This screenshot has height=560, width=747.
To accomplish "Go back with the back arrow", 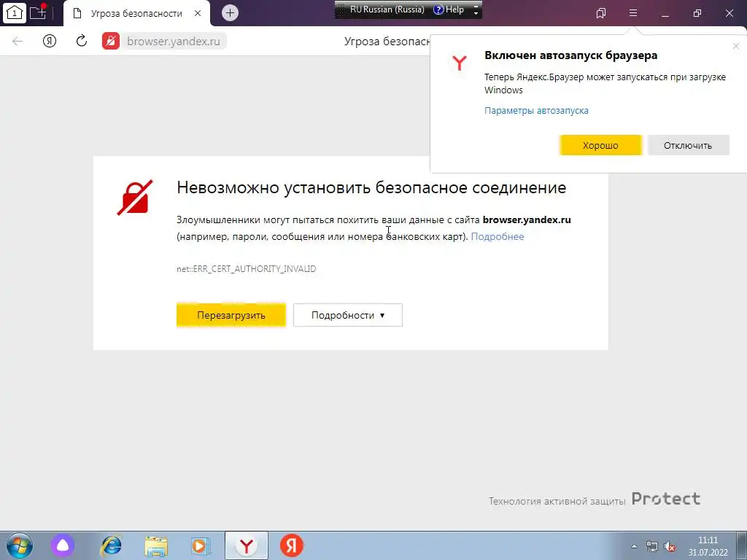I will click(x=18, y=41).
